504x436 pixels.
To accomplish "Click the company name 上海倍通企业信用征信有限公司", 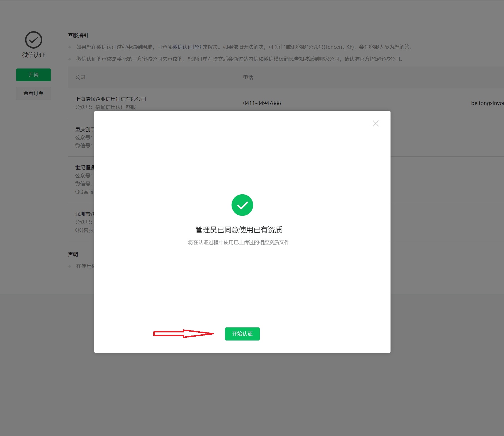I will click(x=111, y=99).
